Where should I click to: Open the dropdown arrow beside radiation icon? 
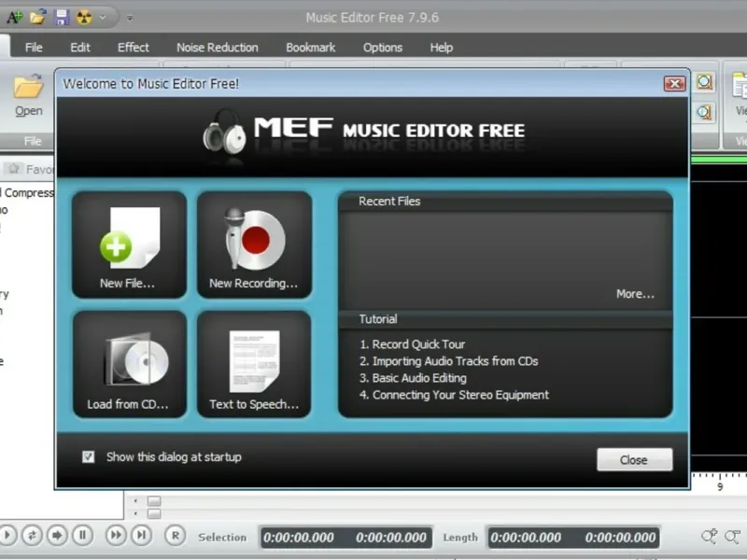[x=103, y=18]
